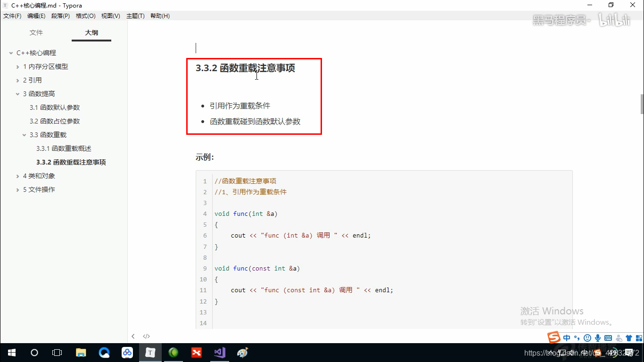Click the heading 3.3.2 函数重载注意事项 in document
This screenshot has width=644, height=362.
click(x=245, y=68)
